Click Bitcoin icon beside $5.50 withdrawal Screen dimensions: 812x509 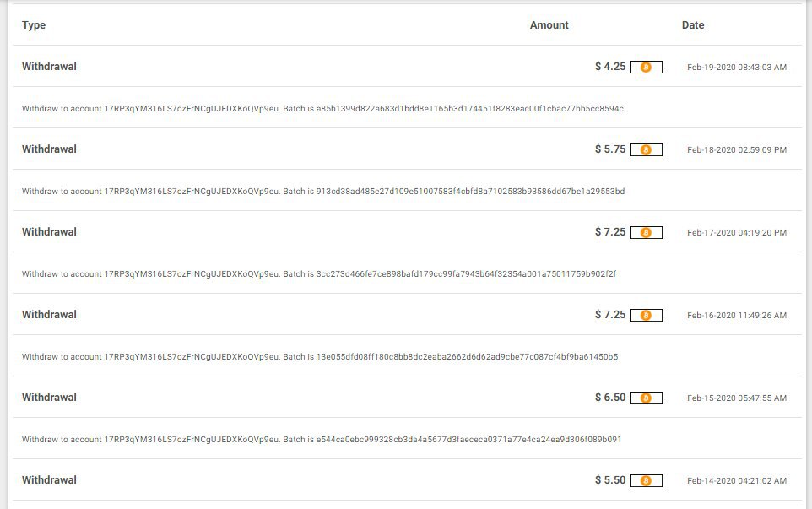(x=646, y=480)
